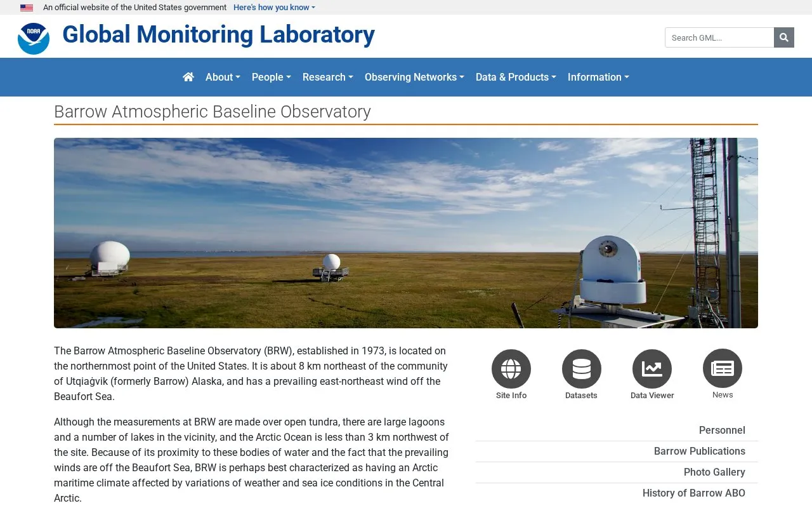Image resolution: width=812 pixels, height=508 pixels.
Task: Click the US flag icon
Action: (x=27, y=8)
